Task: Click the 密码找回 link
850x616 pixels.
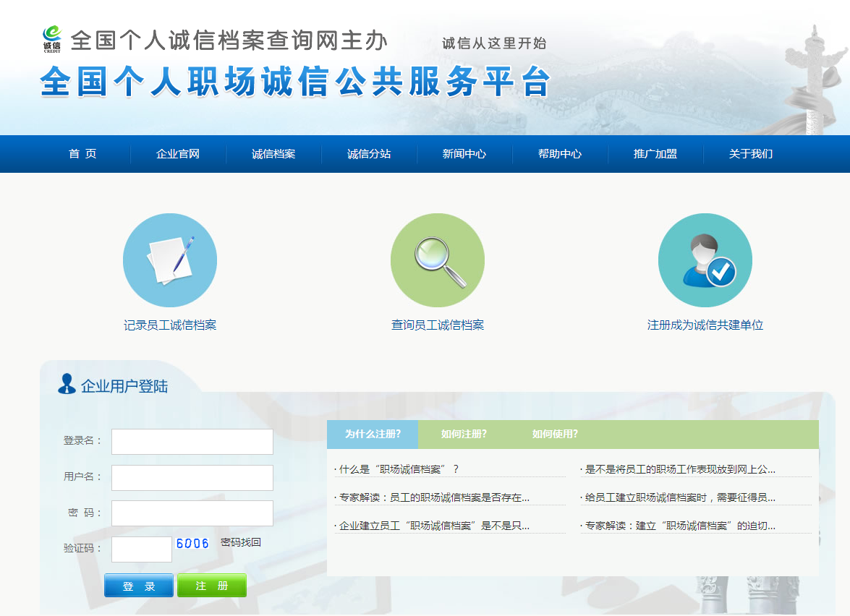Action: [x=241, y=542]
